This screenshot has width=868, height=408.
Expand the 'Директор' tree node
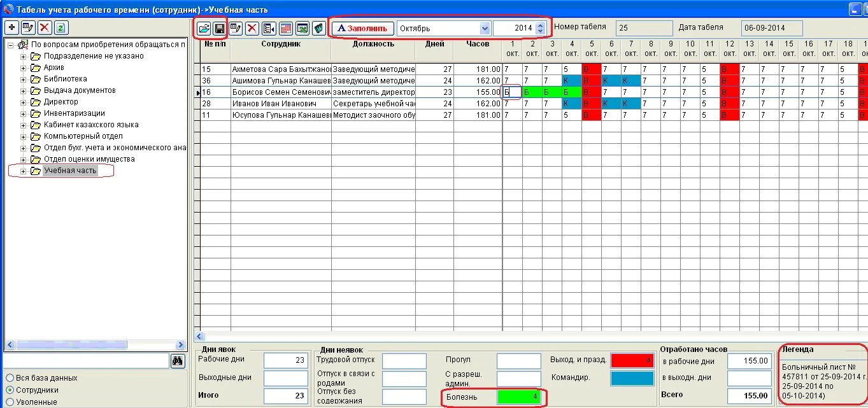(24, 102)
